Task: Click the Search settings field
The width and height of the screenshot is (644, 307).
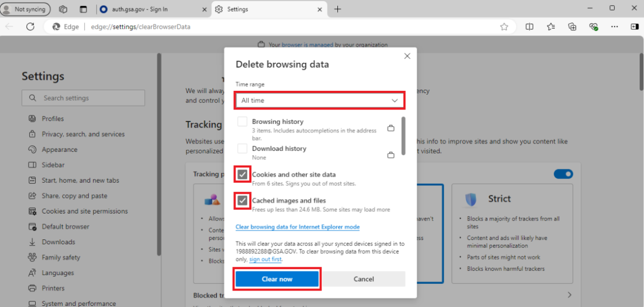Action: (84, 98)
